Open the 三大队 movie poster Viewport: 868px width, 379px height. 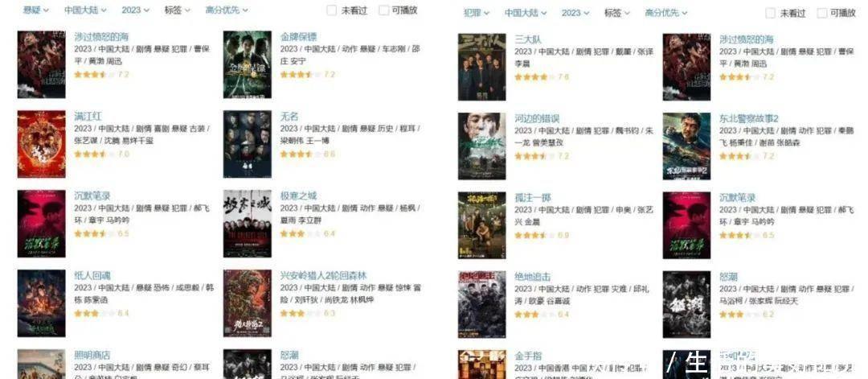481,67
